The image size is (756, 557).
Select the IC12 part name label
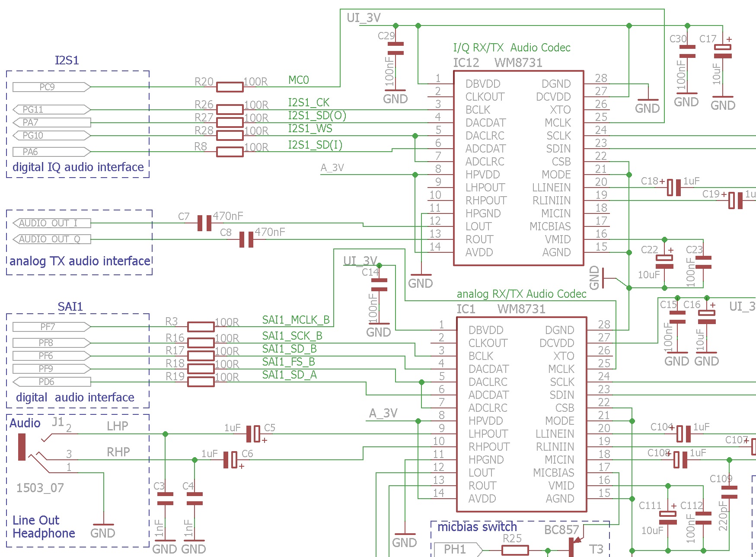coord(466,63)
